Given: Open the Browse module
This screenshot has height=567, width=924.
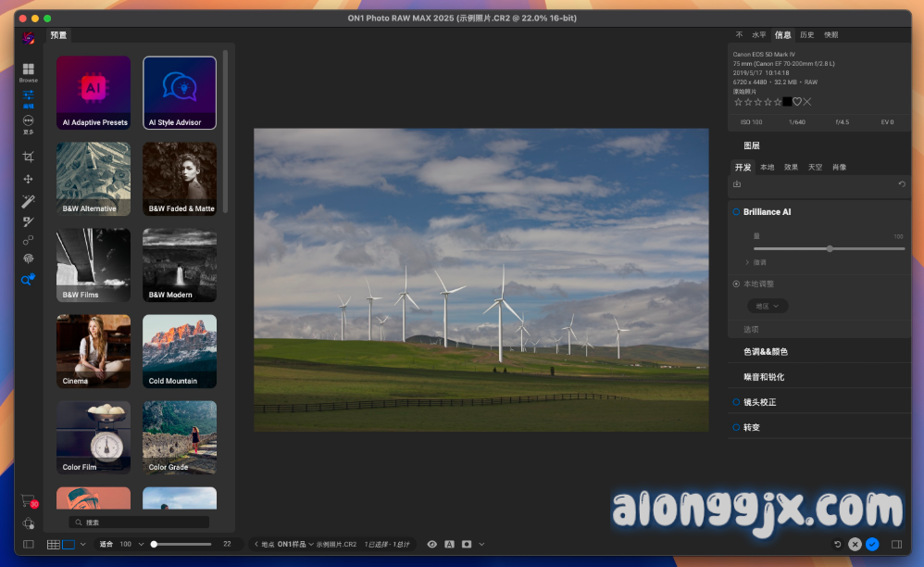Looking at the screenshot, I should (29, 71).
